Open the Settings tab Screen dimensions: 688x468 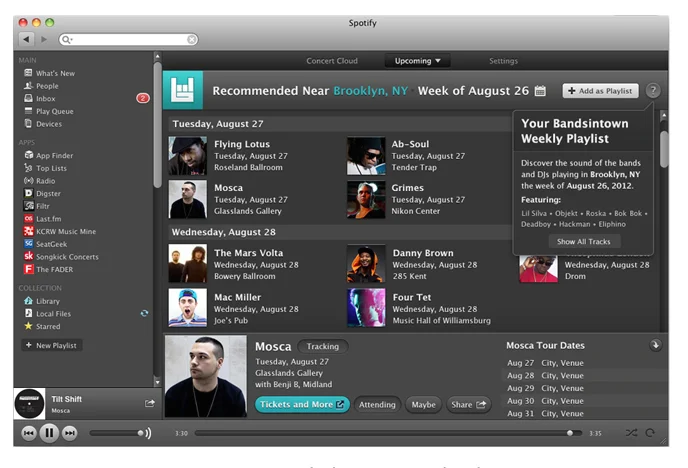tap(503, 61)
